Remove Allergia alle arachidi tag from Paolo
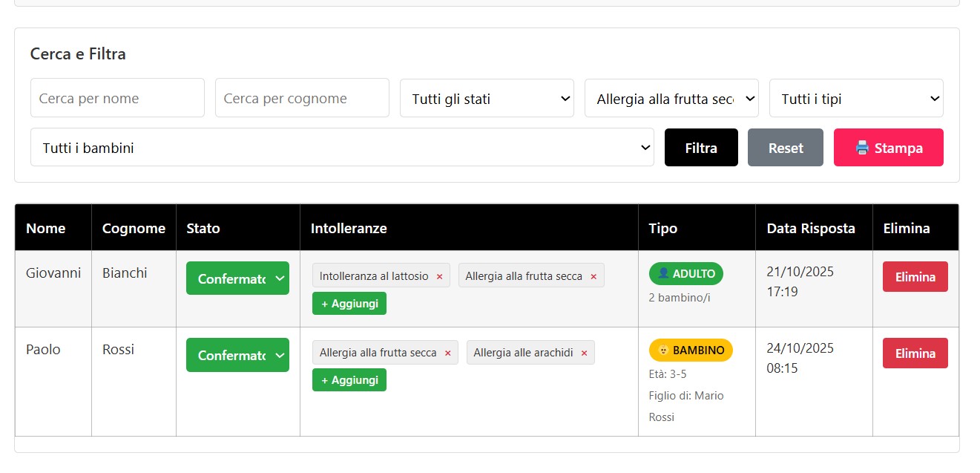This screenshot has width=980, height=473. point(584,353)
